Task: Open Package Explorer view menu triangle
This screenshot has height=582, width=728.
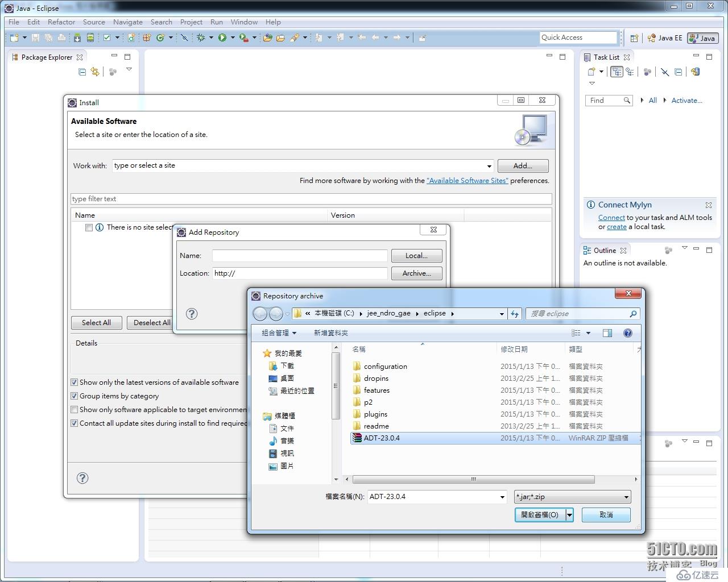Action: tap(129, 69)
